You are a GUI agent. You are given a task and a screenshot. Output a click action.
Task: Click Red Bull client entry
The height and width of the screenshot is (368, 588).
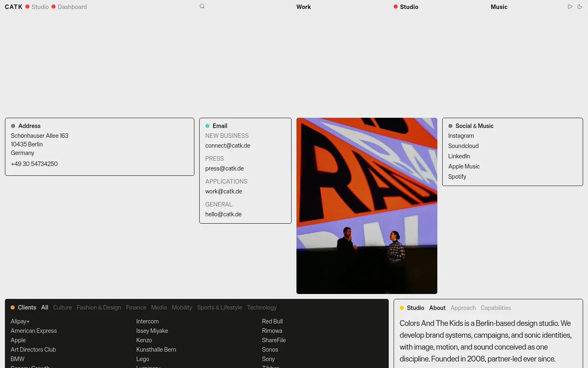[272, 321]
